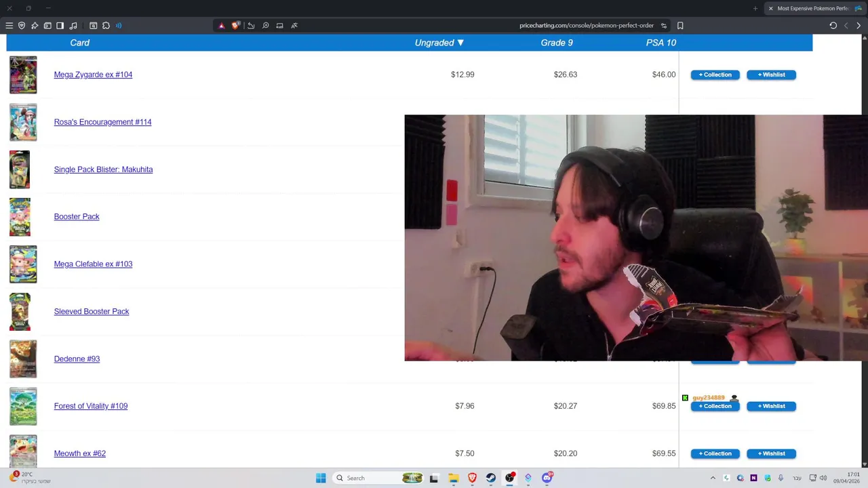
Task: Bookmark this page with the bookmark icon
Action: point(680,26)
